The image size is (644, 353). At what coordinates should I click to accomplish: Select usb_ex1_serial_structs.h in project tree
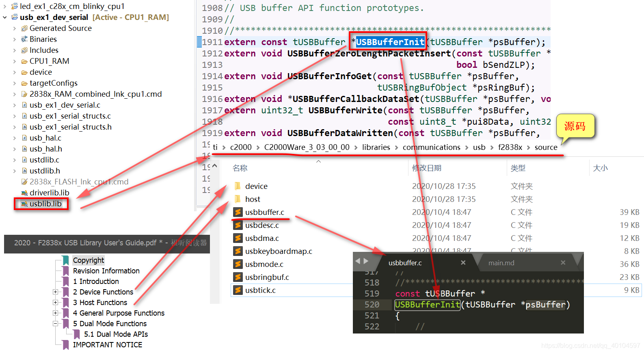click(x=71, y=127)
